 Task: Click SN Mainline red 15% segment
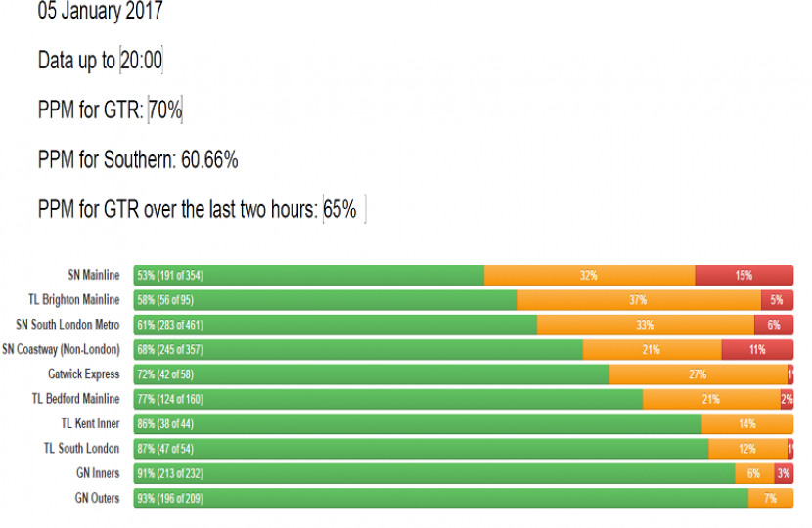pyautogui.click(x=744, y=276)
